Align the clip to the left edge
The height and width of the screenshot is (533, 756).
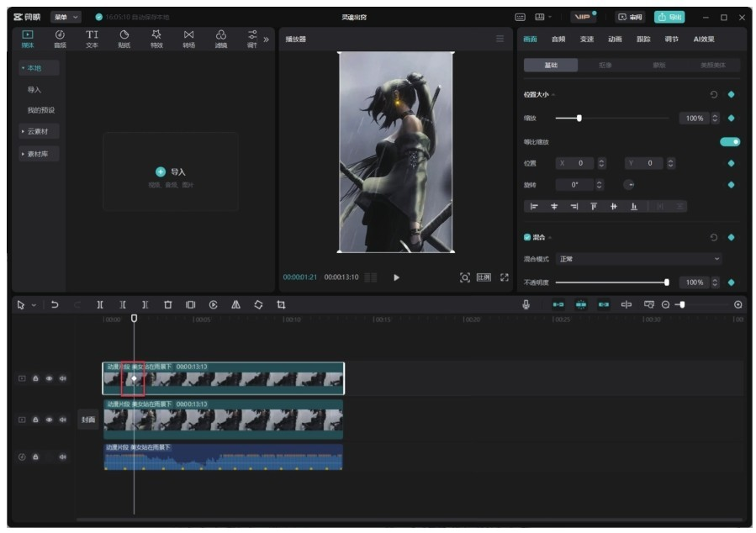coord(534,207)
